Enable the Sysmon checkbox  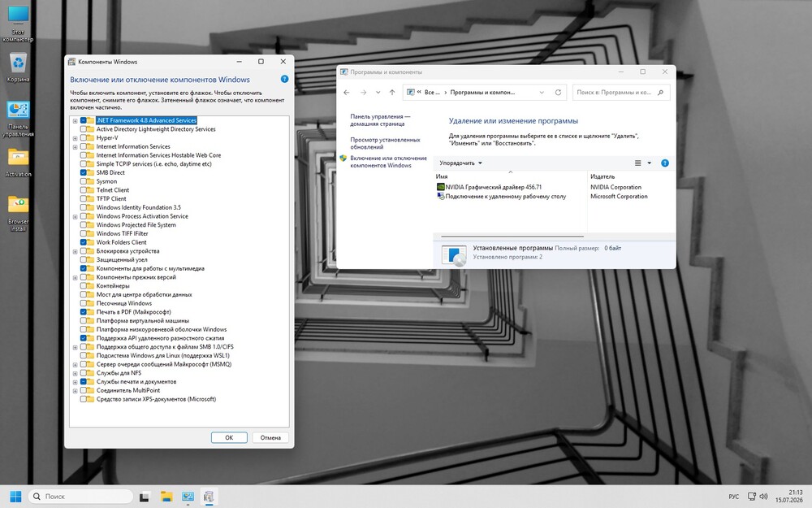(x=83, y=181)
